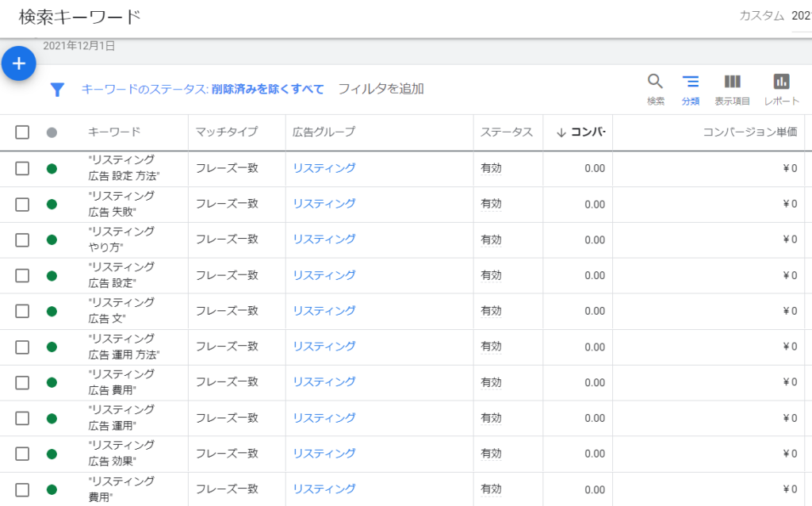Click the フィルタを追加 add filter text
This screenshot has height=506, width=812.
381,89
